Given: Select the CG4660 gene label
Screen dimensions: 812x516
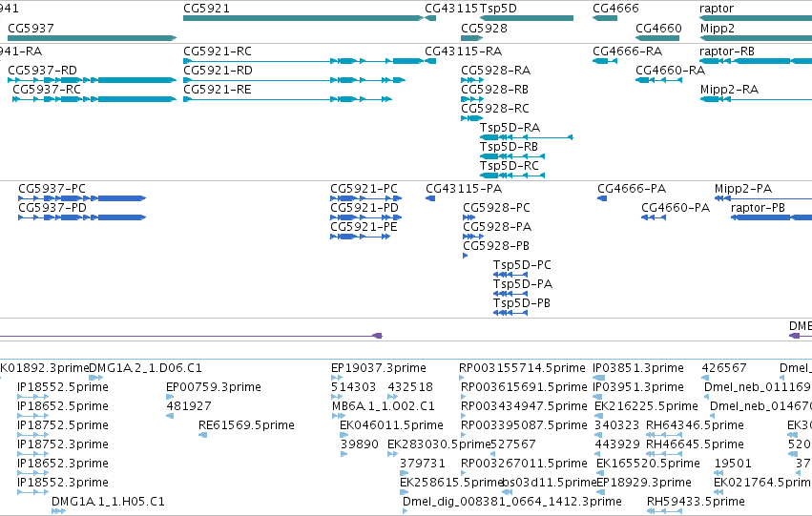Looking at the screenshot, I should tap(658, 28).
